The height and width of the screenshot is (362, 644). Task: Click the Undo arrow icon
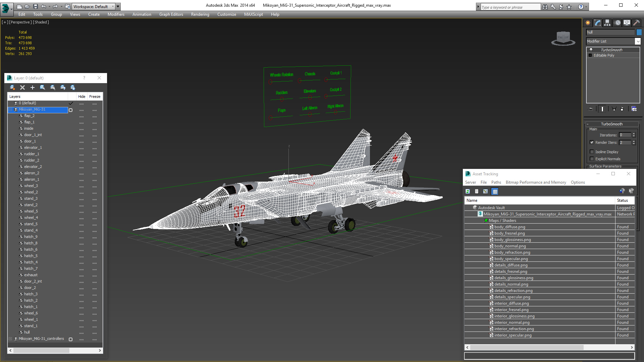tap(44, 6)
